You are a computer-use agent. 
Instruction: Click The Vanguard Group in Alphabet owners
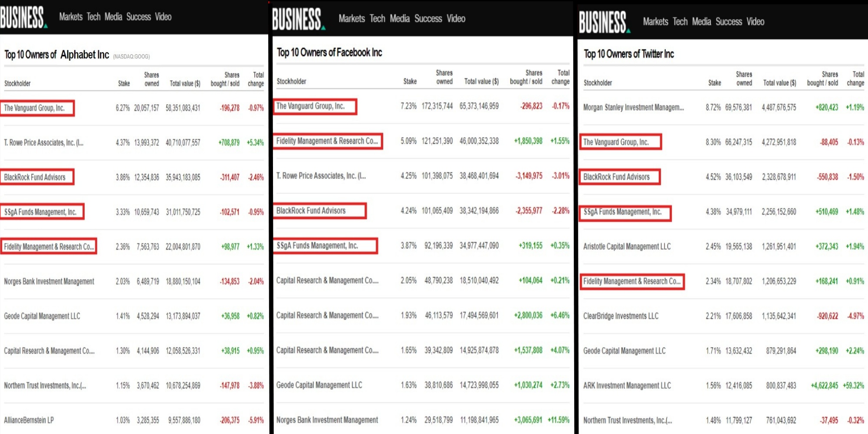click(34, 108)
